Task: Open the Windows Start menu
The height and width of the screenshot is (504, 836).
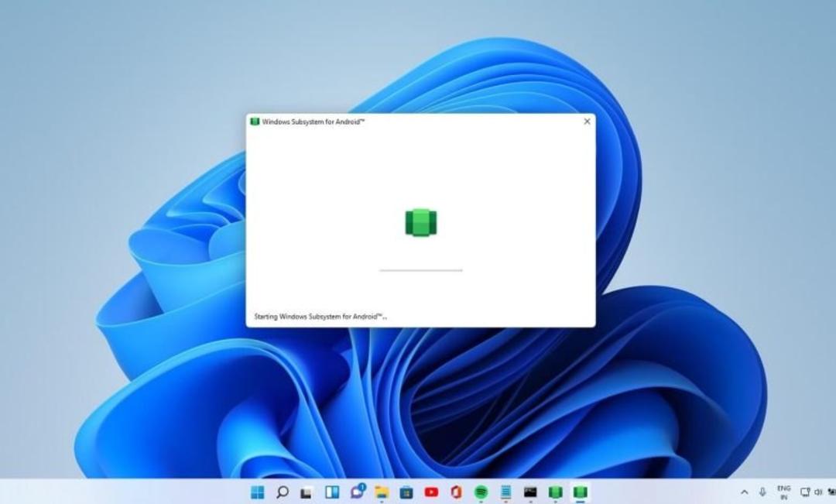Action: tap(257, 492)
